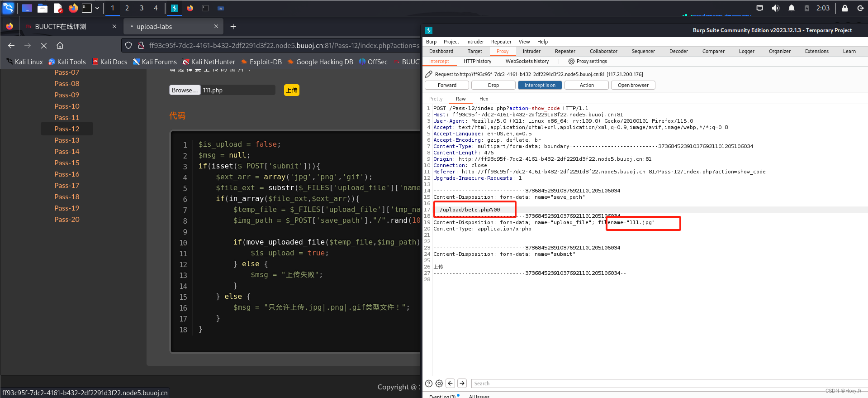This screenshot has width=868, height=398.
Task: Open the Help menu in Burp Suite
Action: click(x=542, y=42)
